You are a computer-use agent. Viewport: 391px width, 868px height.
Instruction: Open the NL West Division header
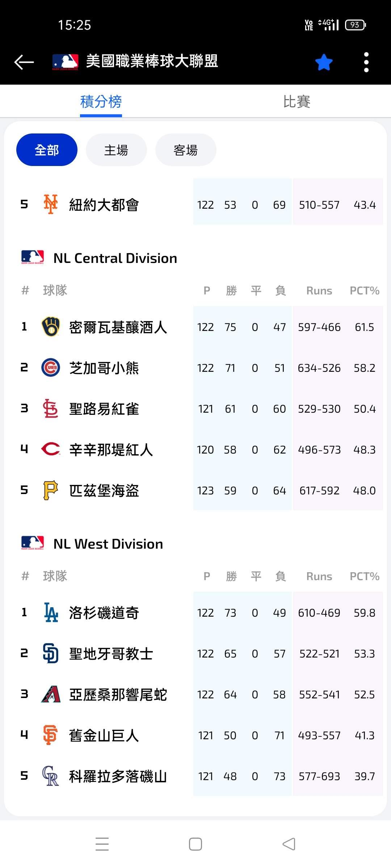[x=92, y=544]
